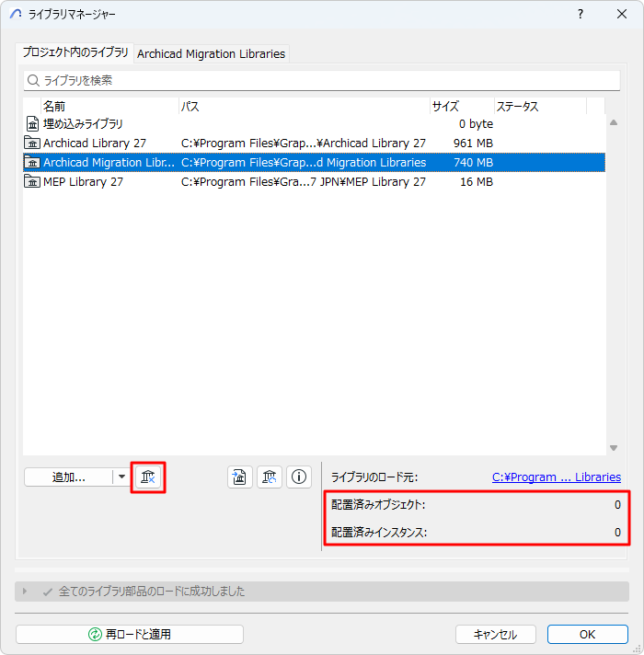Click the 740 MB size cell

(x=473, y=163)
